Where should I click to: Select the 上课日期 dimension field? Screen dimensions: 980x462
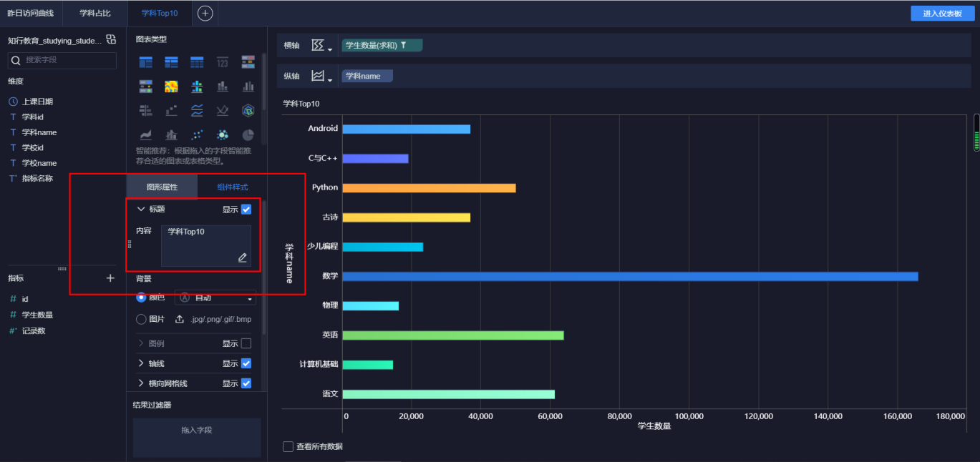pyautogui.click(x=37, y=102)
